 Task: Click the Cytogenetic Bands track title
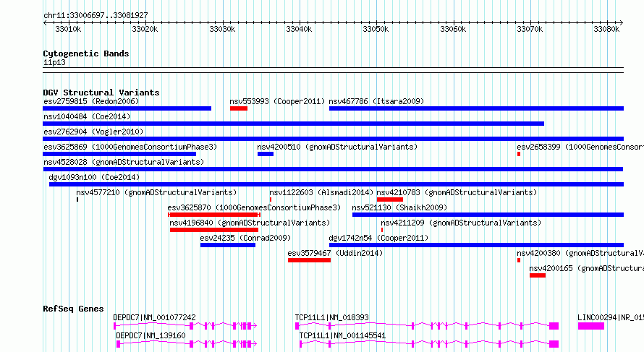86,53
